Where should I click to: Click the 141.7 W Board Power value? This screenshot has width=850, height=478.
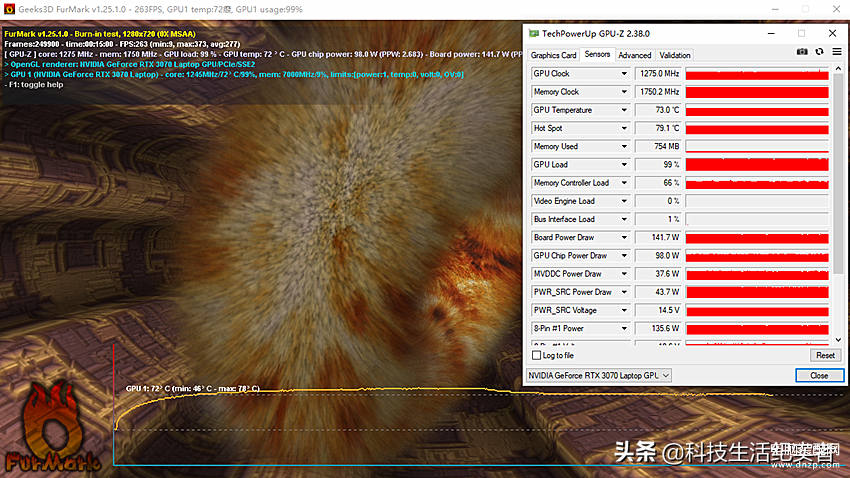[658, 237]
